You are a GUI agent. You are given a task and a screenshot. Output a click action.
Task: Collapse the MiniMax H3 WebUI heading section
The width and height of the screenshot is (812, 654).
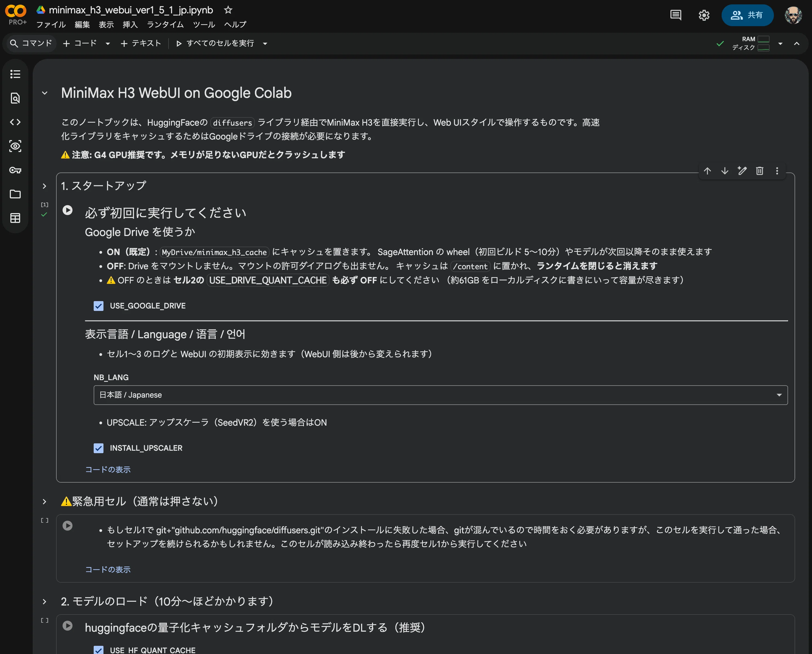coord(44,93)
